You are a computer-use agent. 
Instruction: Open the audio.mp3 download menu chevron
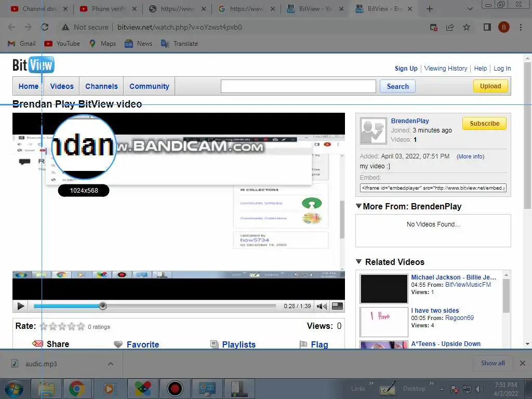point(111,364)
